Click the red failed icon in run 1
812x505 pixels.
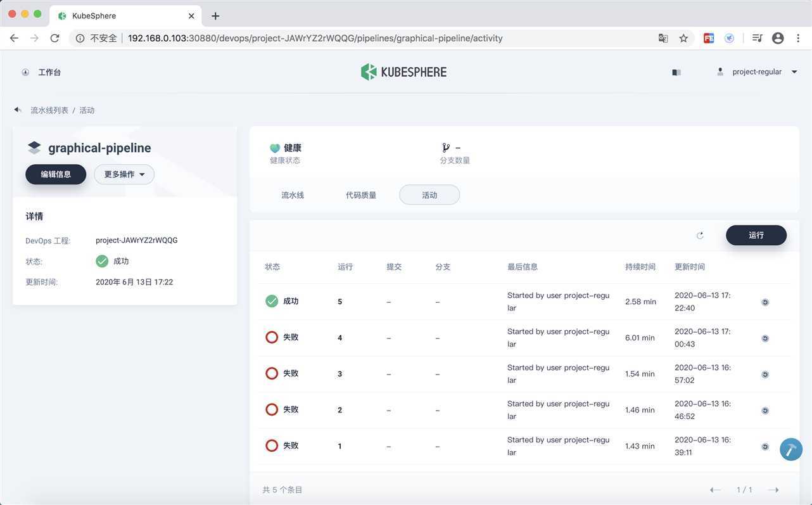pyautogui.click(x=272, y=446)
